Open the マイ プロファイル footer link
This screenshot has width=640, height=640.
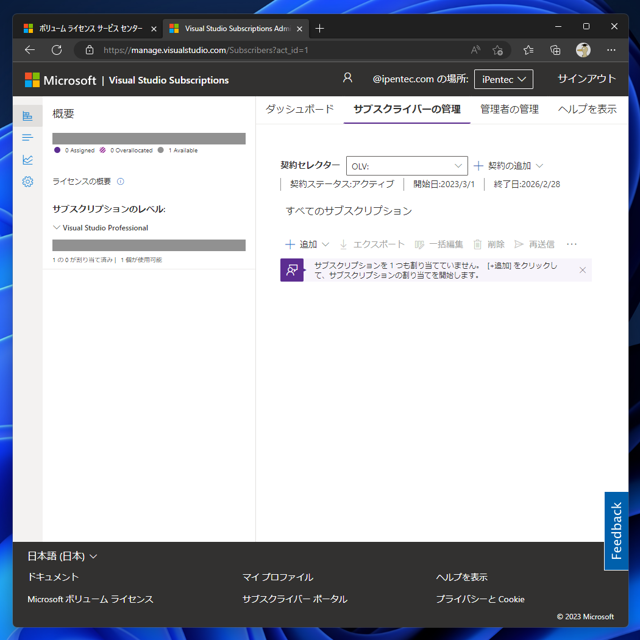(x=278, y=577)
